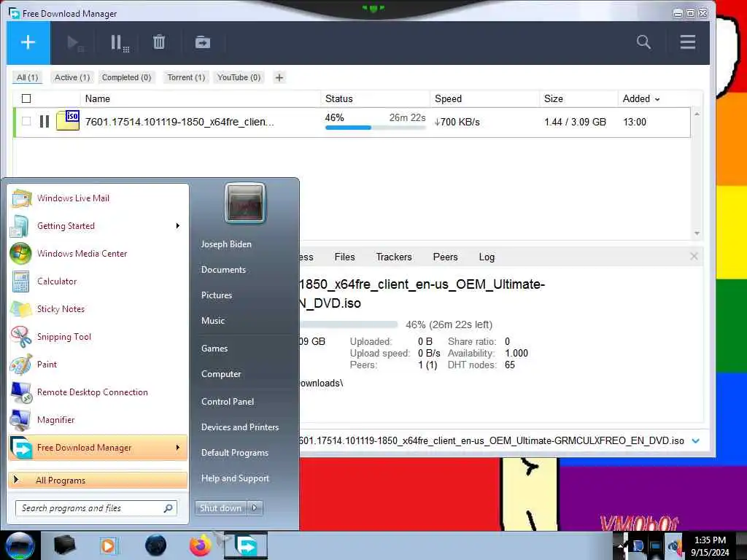The image size is (747, 560).
Task: Show the Torrent (1) filter
Action: [x=186, y=77]
